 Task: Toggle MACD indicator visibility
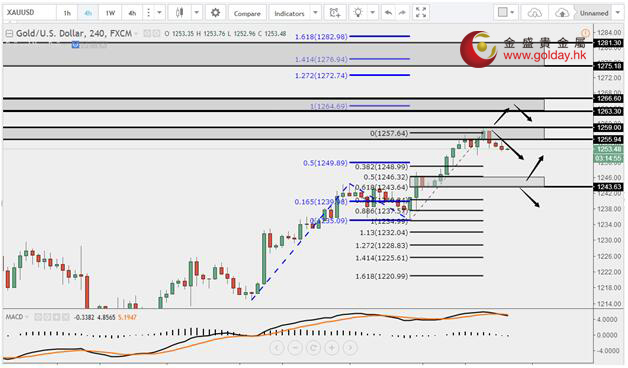click(38, 317)
